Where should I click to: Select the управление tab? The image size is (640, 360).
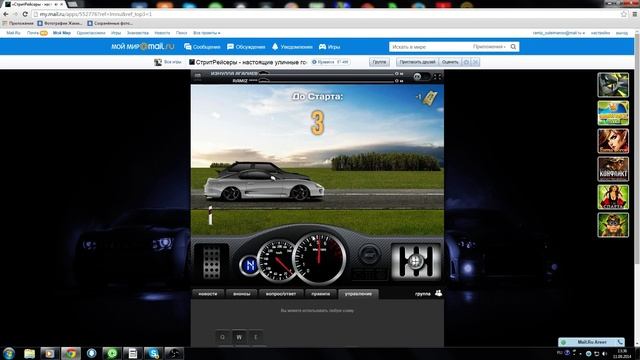coord(358,294)
